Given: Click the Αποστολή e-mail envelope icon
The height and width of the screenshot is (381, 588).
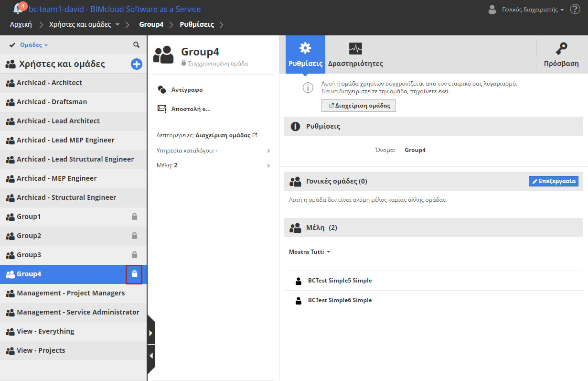Looking at the screenshot, I should [x=162, y=109].
